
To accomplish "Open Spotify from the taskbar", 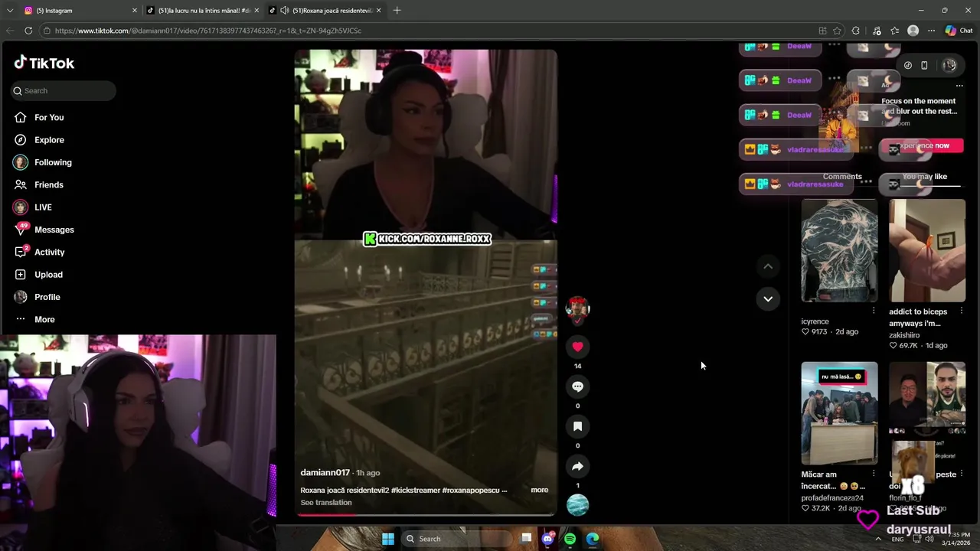I will [x=570, y=539].
